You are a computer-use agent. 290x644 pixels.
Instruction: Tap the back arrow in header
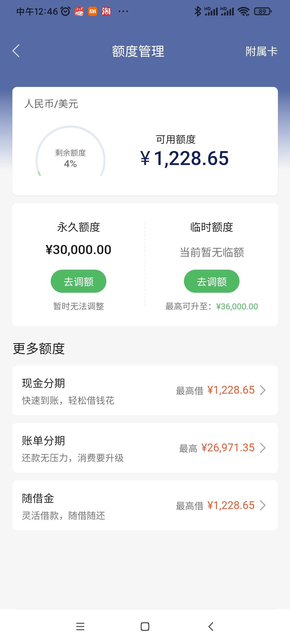click(x=16, y=51)
